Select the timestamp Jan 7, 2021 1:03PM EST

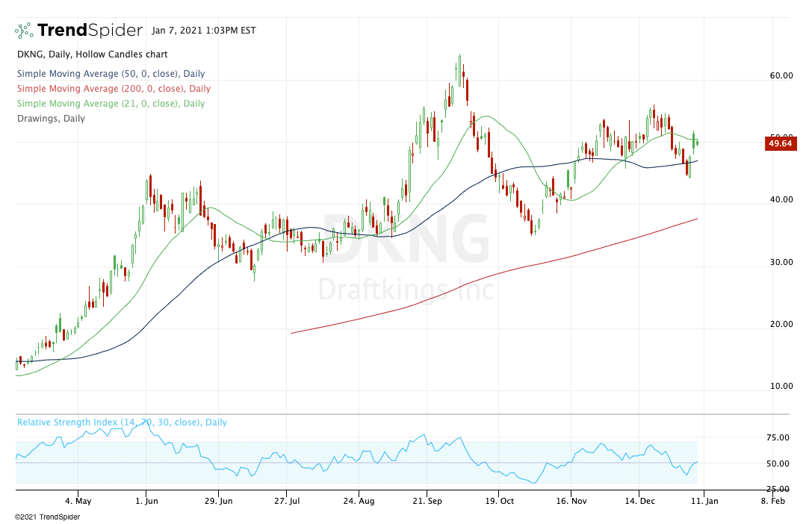[204, 31]
